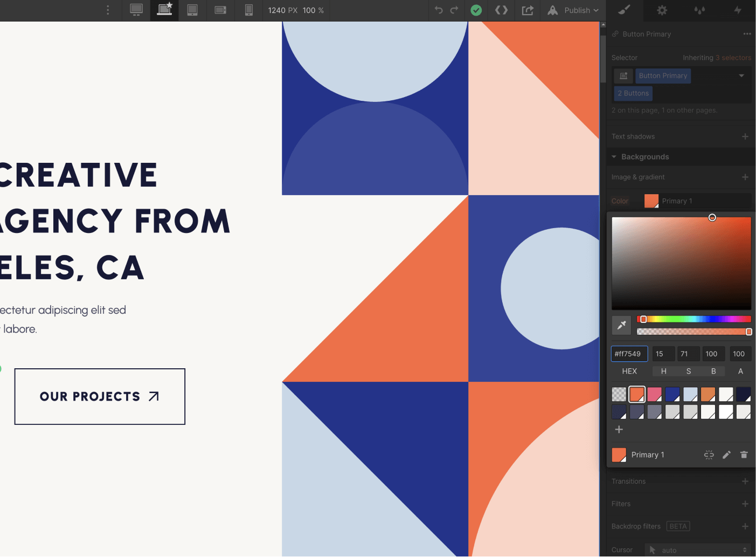Switch to the element Settings gear tab
Viewport: 756px width, 557px height.
(662, 10)
